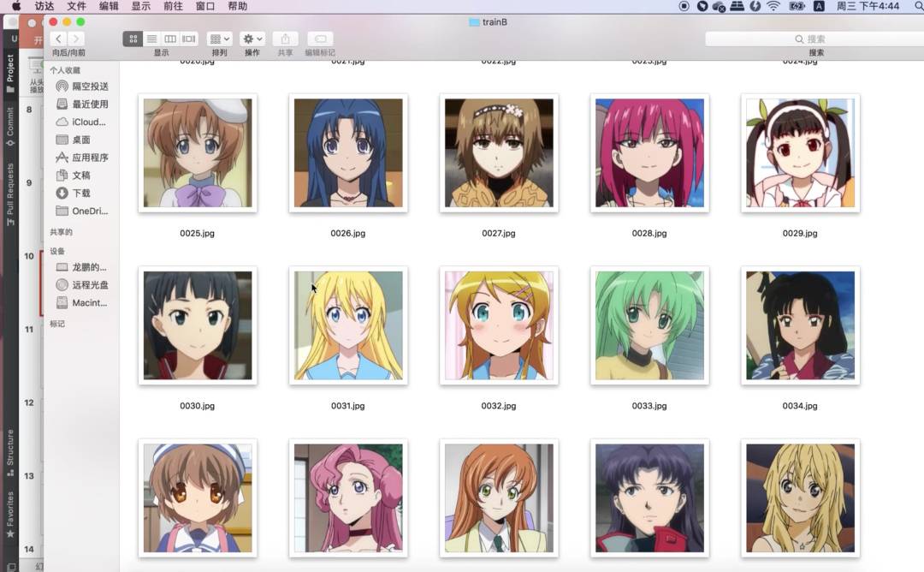Open AirDrop in the sidebar

click(82, 86)
